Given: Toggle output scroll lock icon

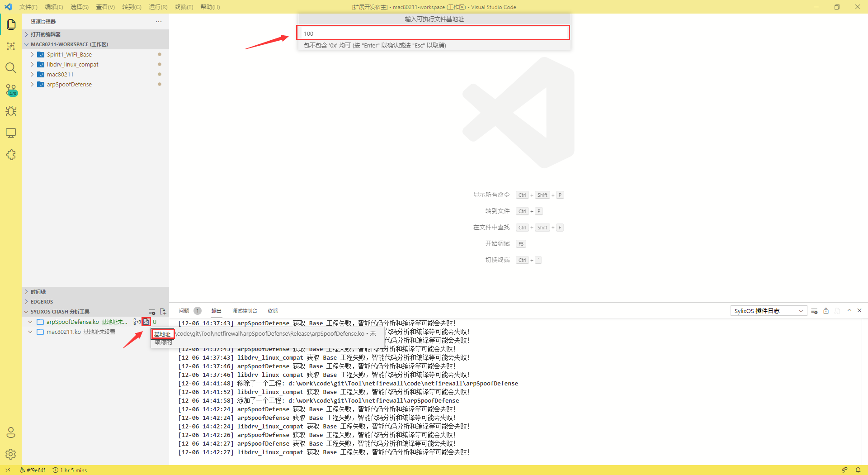Looking at the screenshot, I should click(826, 311).
